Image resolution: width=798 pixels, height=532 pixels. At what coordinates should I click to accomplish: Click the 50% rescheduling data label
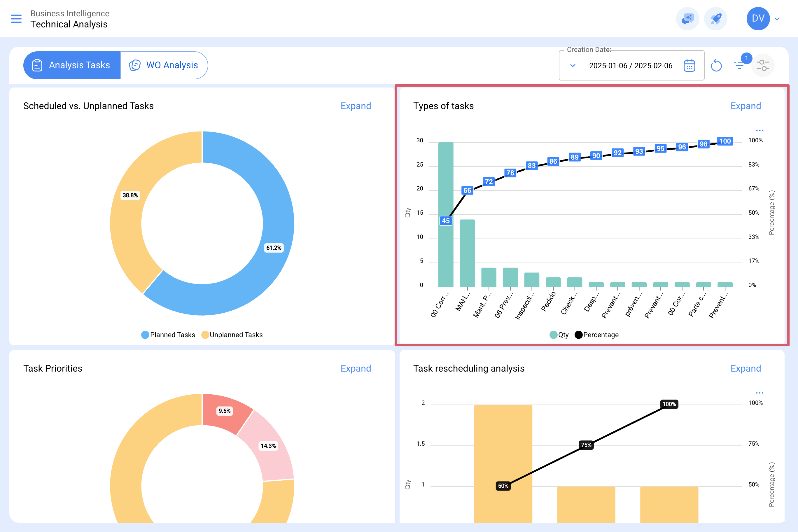[x=503, y=486]
